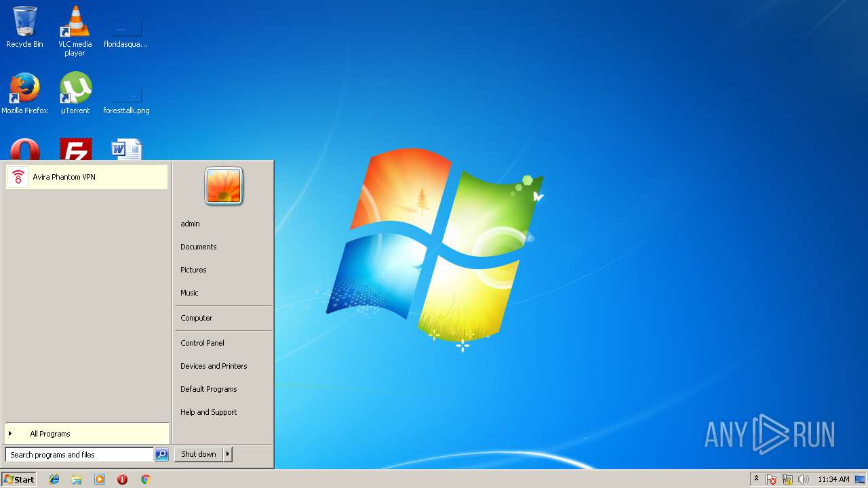Click Show desktop button
This screenshot has height=488, width=868.
point(860,479)
